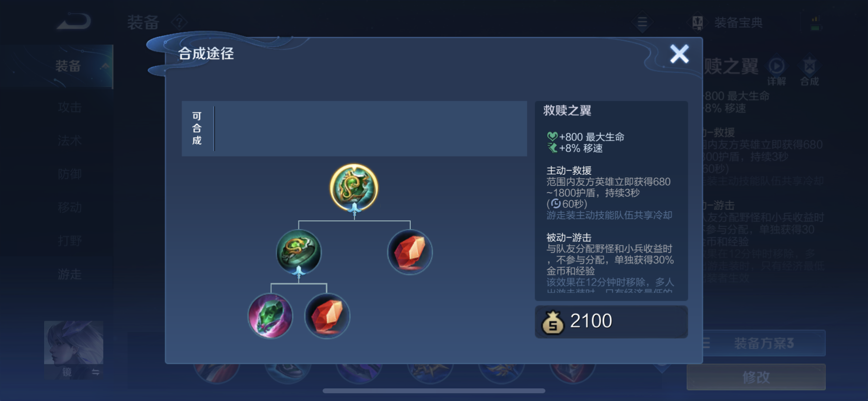Select the purple-green gem component icon
This screenshot has width=868, height=401.
(270, 316)
